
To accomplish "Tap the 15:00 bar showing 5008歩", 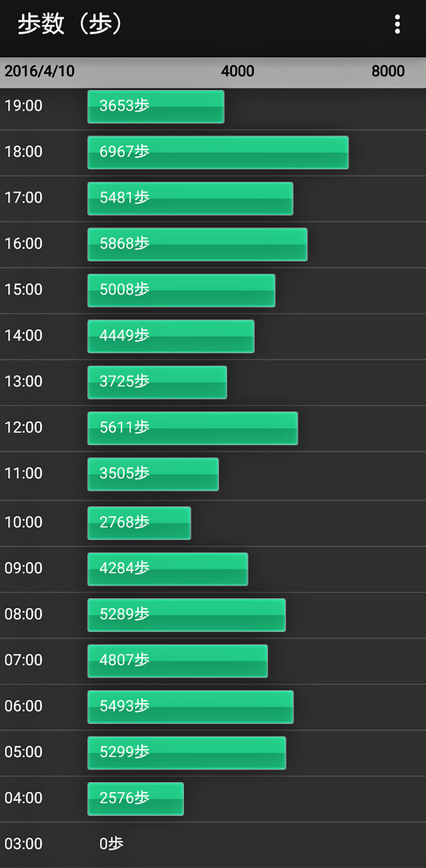I will 181,290.
